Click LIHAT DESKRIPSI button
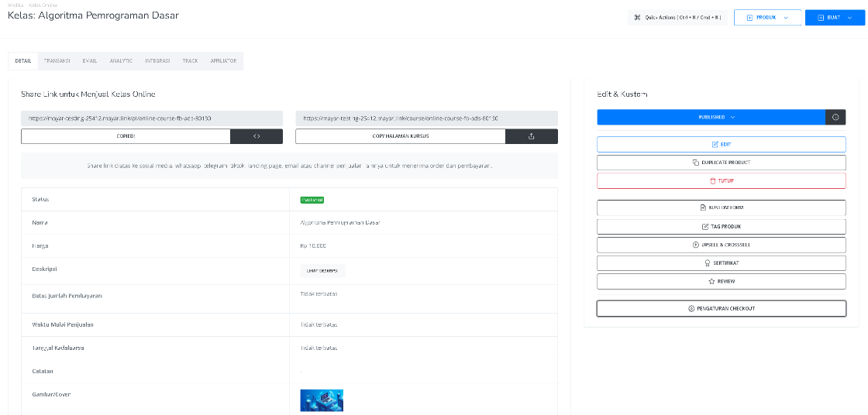 coord(322,270)
